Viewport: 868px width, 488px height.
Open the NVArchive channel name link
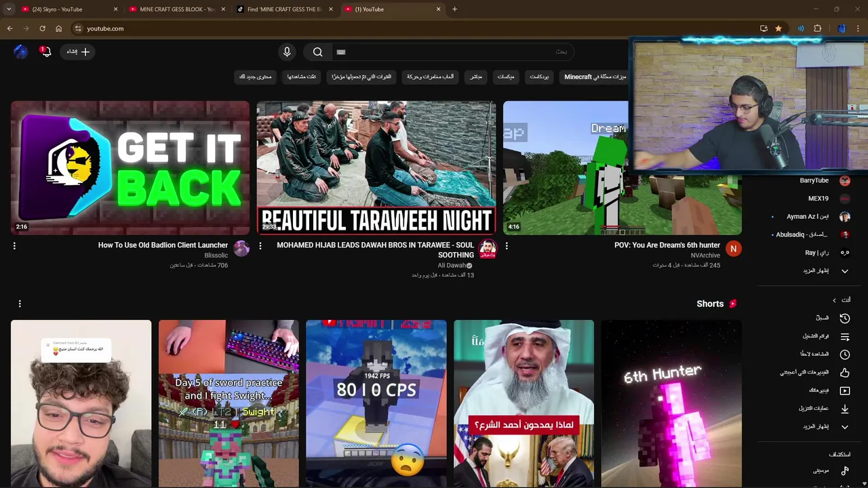(x=705, y=256)
